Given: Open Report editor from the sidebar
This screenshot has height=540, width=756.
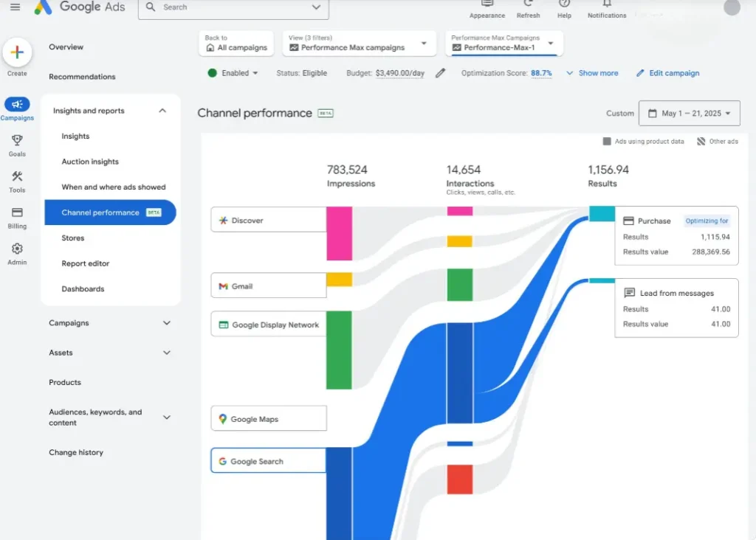Looking at the screenshot, I should pos(86,263).
